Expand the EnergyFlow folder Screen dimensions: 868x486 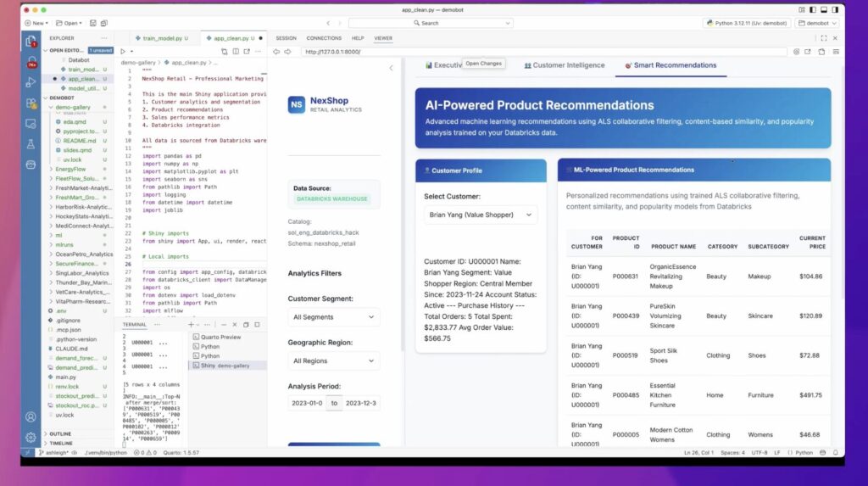[x=70, y=169]
